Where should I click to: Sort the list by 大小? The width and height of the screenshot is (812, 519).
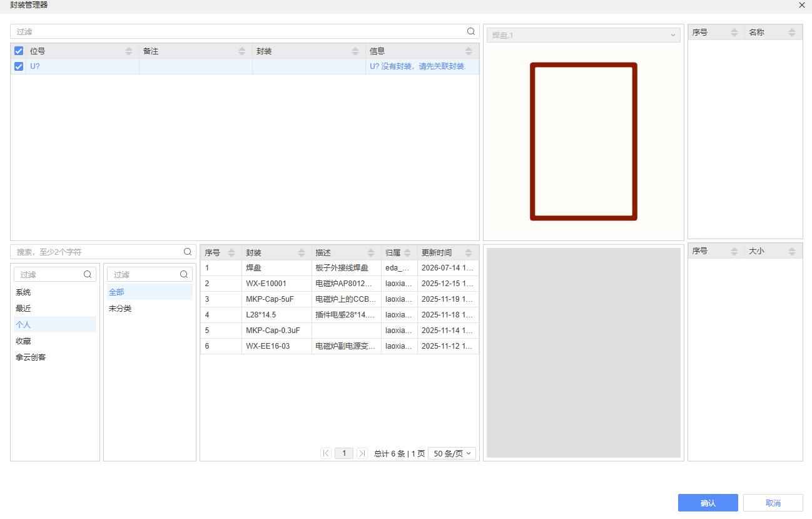coord(792,252)
